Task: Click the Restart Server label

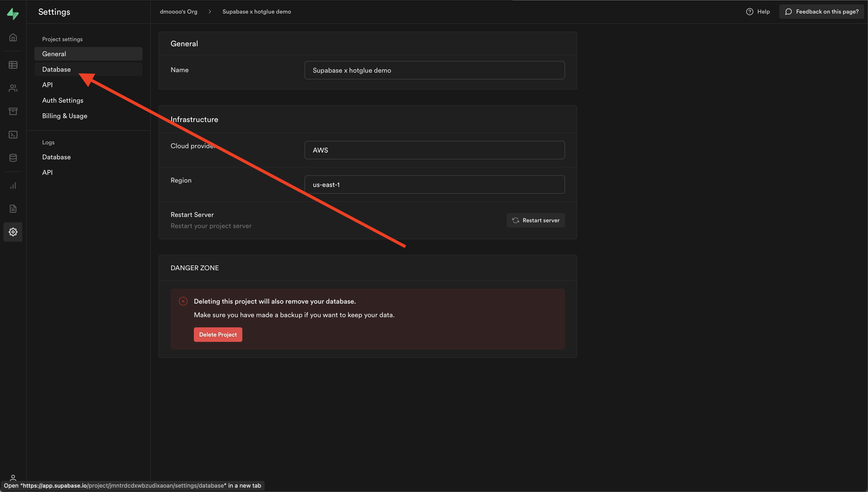Action: click(x=192, y=215)
